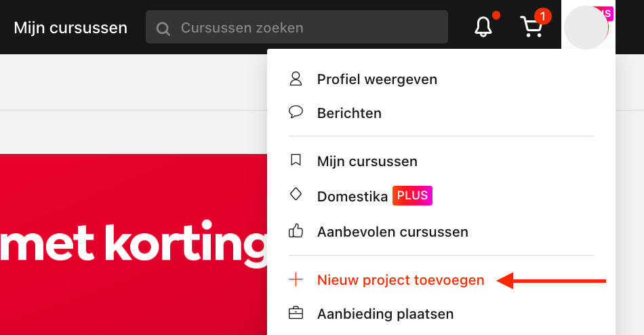The height and width of the screenshot is (335, 644).
Task: Click Mijn cursussen in the top navigation bar
Action: pyautogui.click(x=71, y=28)
